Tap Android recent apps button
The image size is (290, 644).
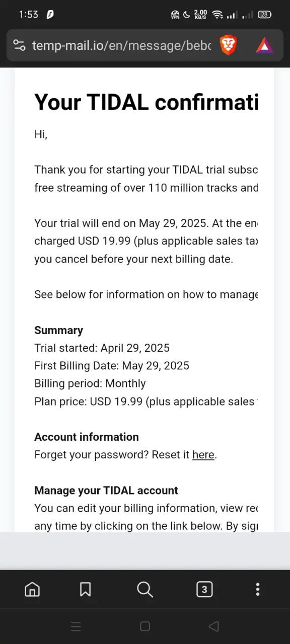76,626
